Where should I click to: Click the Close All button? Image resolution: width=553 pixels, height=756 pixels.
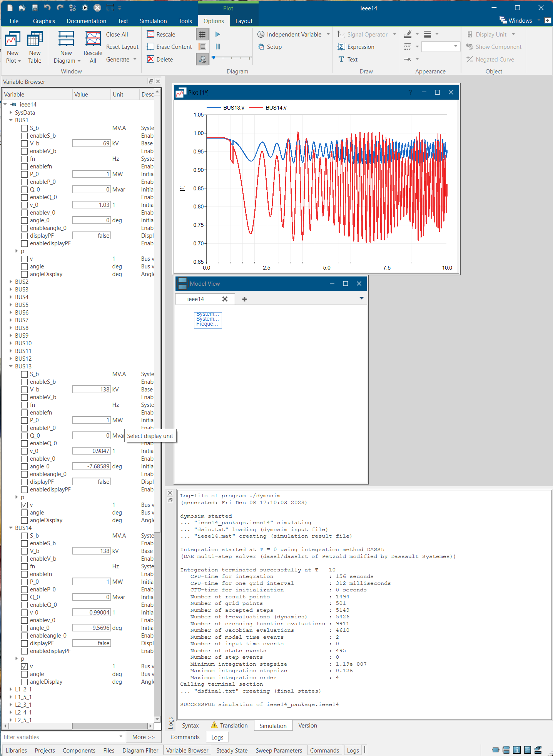coord(117,34)
